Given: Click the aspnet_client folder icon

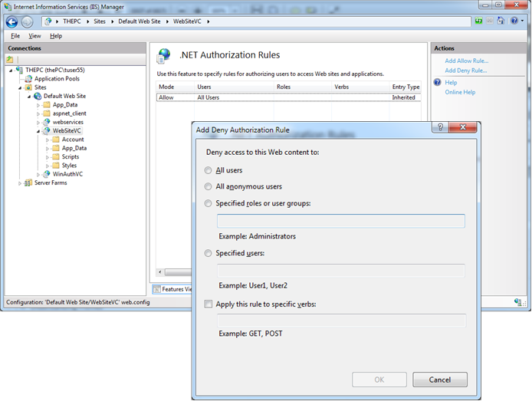Looking at the screenshot, I should [x=47, y=113].
